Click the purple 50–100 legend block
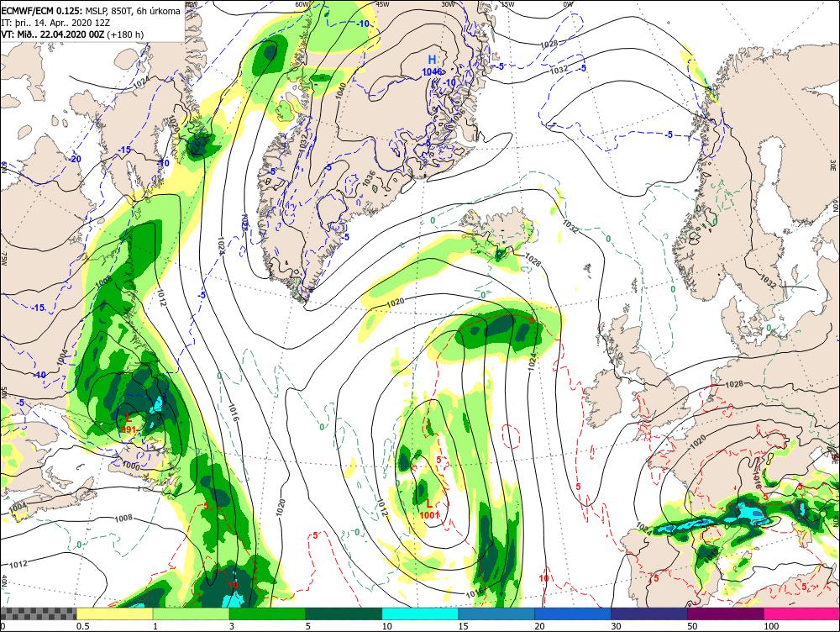The width and height of the screenshot is (840, 632). coord(726,614)
